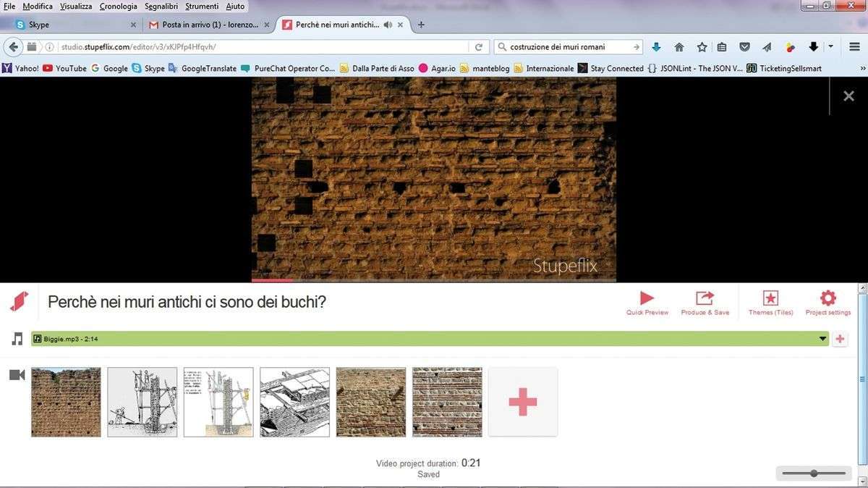Click the Firefox back arrow button
868x488 pixels.
pyautogui.click(x=12, y=47)
